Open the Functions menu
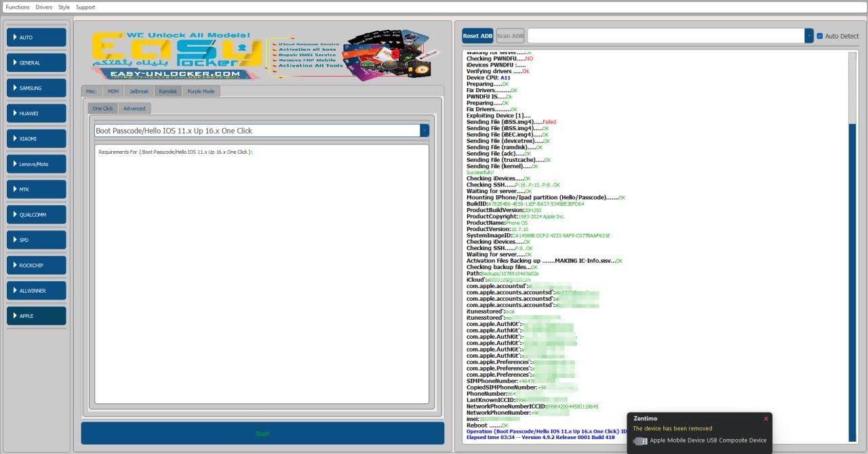The width and height of the screenshot is (868, 454). tap(18, 7)
